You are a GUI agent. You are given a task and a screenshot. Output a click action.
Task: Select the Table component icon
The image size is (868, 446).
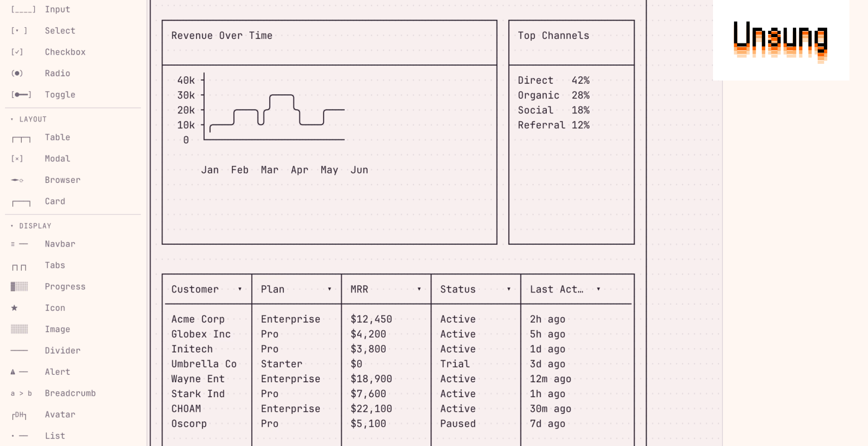tap(20, 138)
